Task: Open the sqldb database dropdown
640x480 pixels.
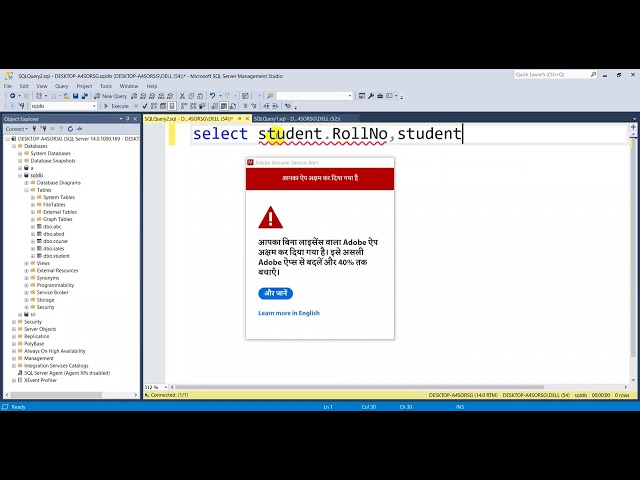Action: coord(94,106)
